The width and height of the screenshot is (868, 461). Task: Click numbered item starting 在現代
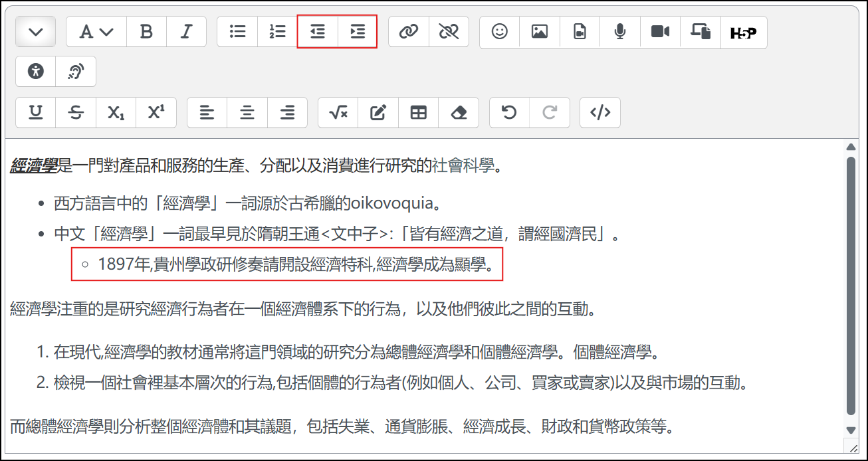click(357, 351)
